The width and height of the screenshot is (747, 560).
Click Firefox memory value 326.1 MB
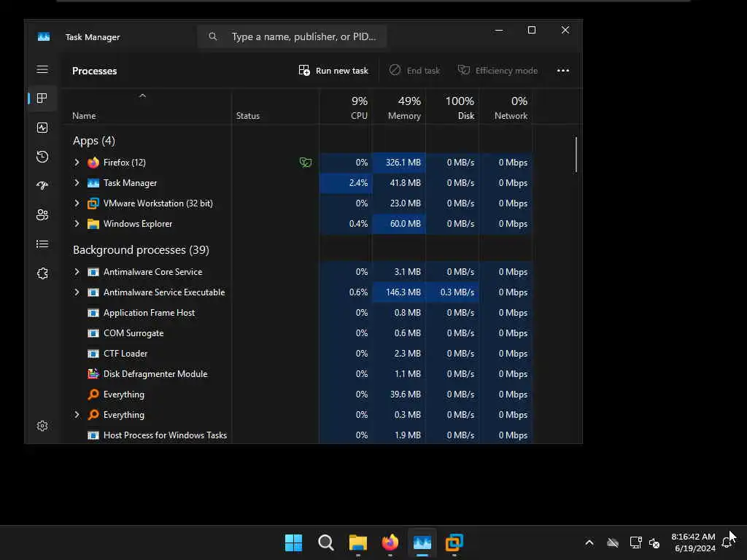(x=403, y=163)
